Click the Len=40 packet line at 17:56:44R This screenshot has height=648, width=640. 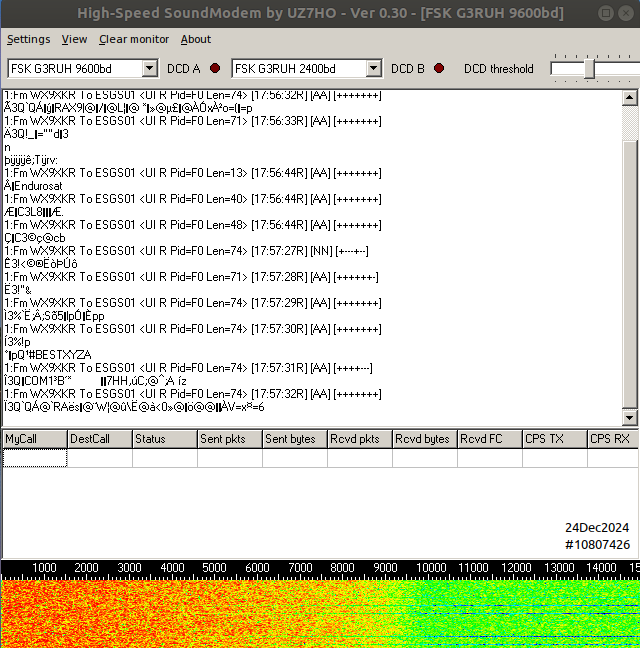click(193, 199)
